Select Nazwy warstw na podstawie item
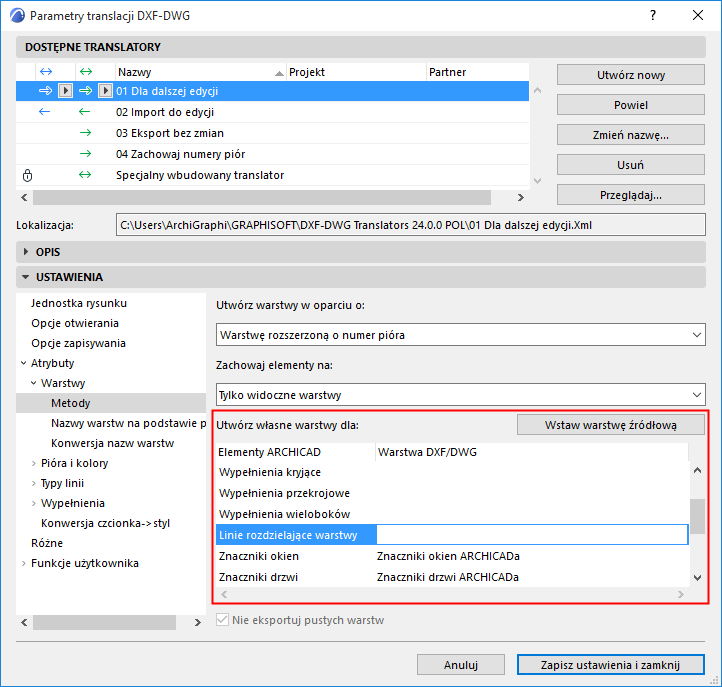The height and width of the screenshot is (687, 722). tap(128, 423)
